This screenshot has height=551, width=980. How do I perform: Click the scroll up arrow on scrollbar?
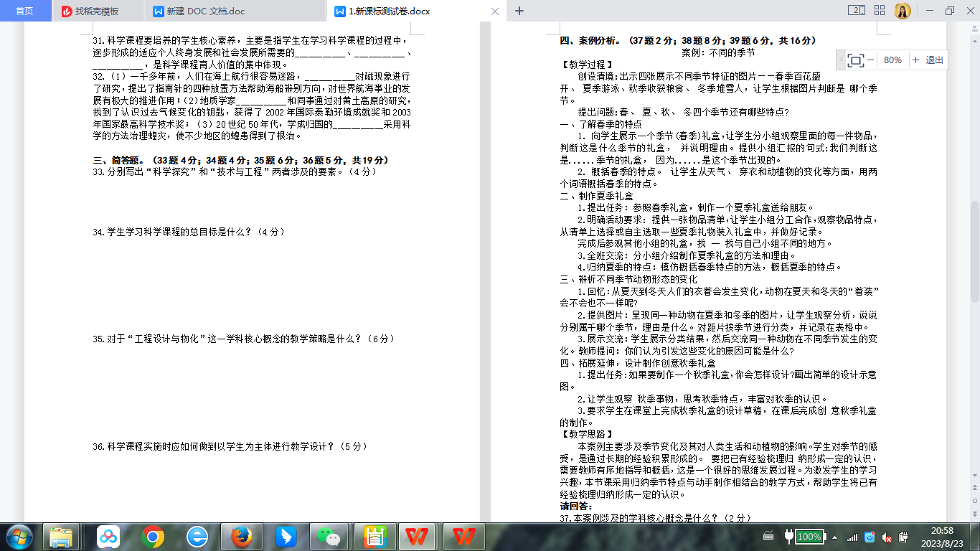974,27
